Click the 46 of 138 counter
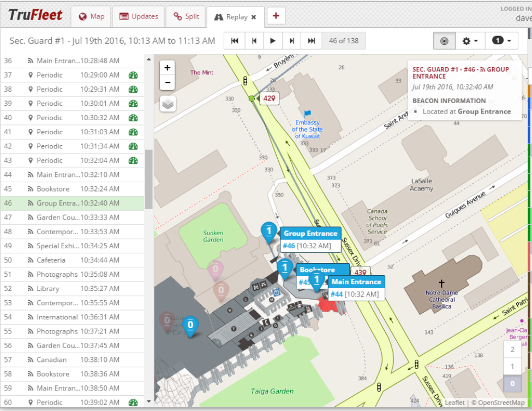 pyautogui.click(x=344, y=41)
